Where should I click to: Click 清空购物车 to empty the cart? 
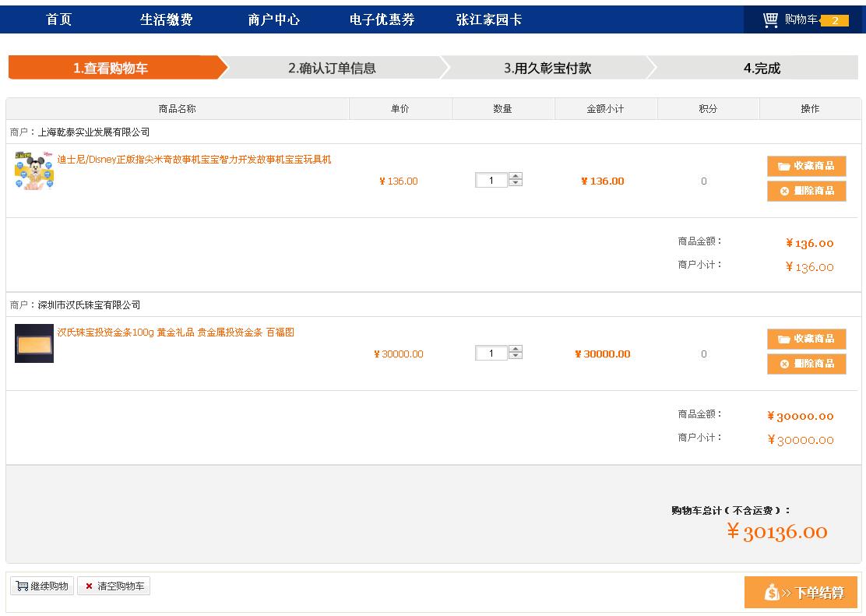[x=114, y=586]
